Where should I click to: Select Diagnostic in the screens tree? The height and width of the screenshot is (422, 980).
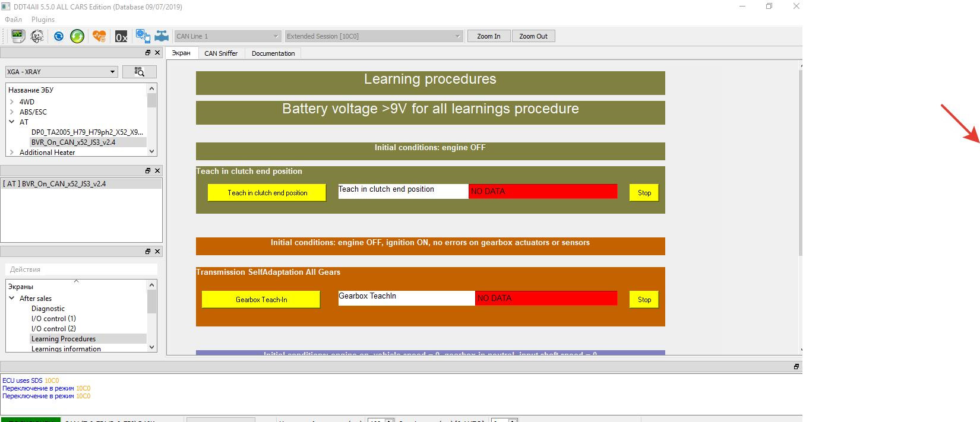[48, 309]
